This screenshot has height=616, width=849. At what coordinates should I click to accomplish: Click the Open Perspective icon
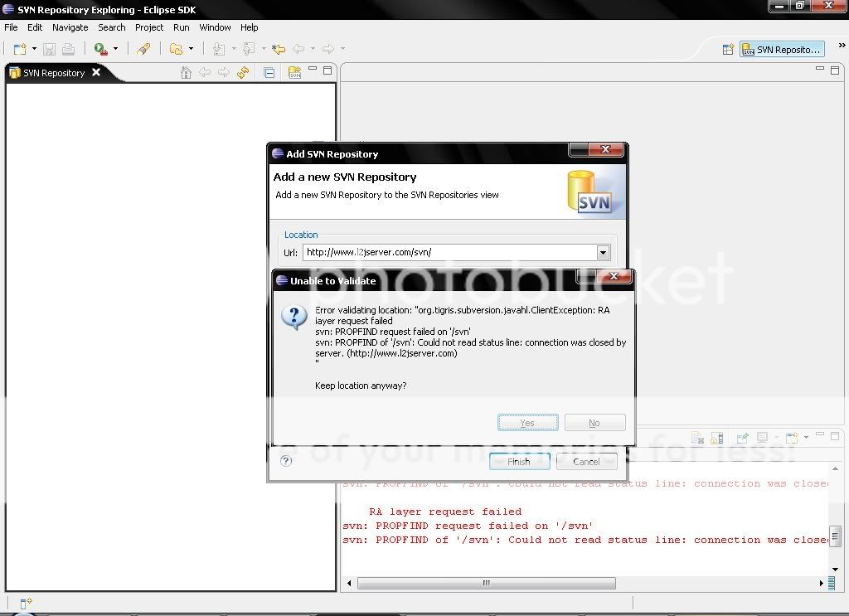coord(728,50)
